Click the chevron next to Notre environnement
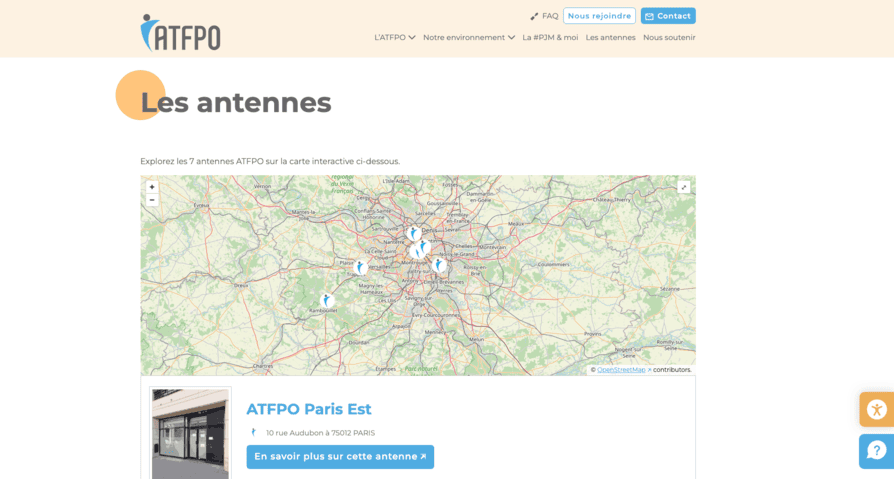Viewport: 894px width, 479px height. pyautogui.click(x=511, y=38)
